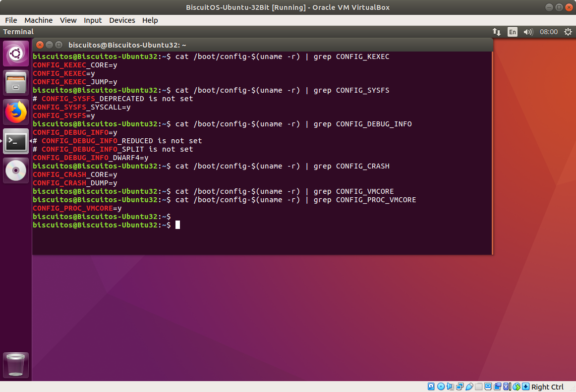
Task: Click the VirtualBox network adapters status icon
Action: 460,387
